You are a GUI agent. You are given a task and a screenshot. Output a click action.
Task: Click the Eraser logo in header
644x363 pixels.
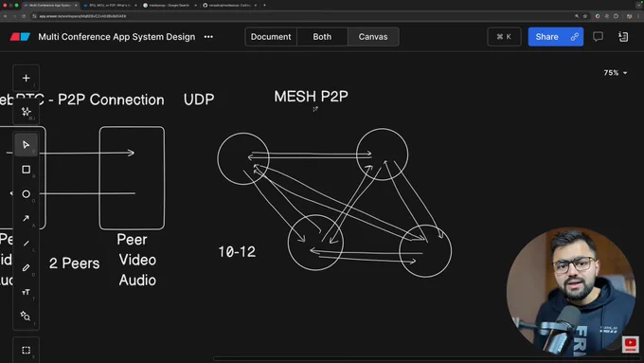point(20,37)
